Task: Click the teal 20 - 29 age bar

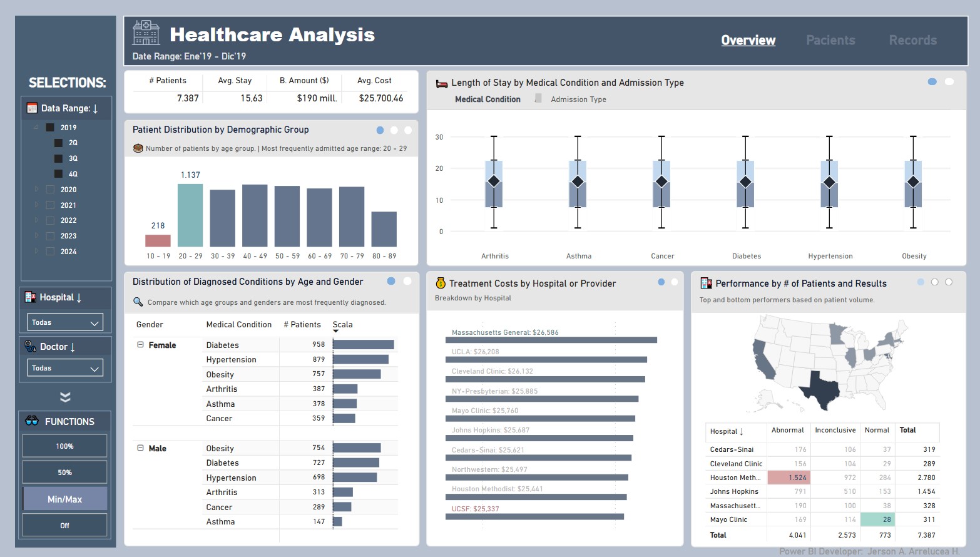Action: [x=190, y=215]
